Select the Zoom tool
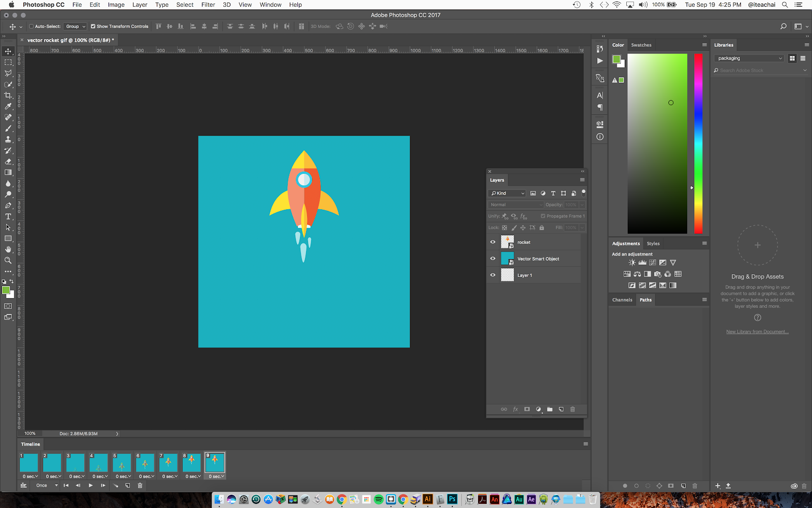The width and height of the screenshot is (812, 508). [8, 261]
